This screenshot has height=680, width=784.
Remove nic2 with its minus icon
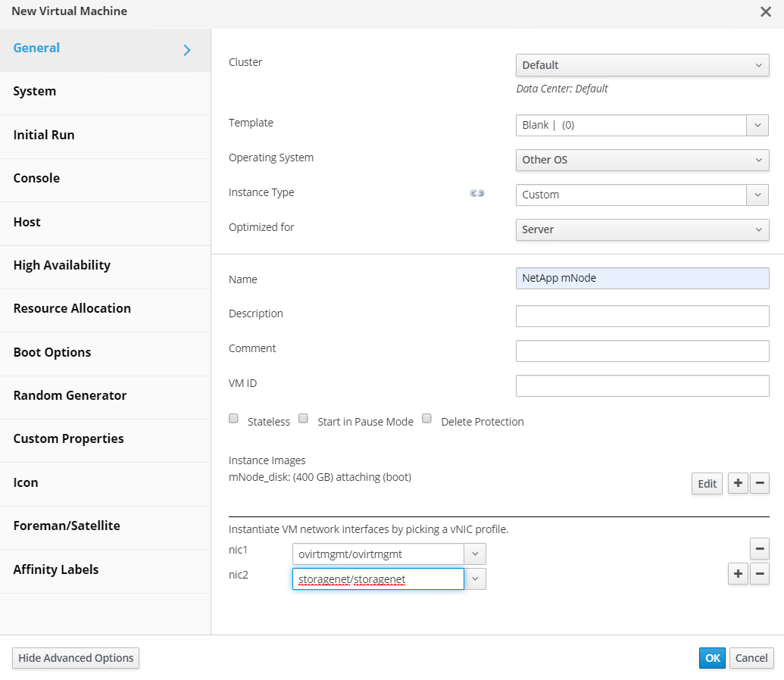coord(760,574)
